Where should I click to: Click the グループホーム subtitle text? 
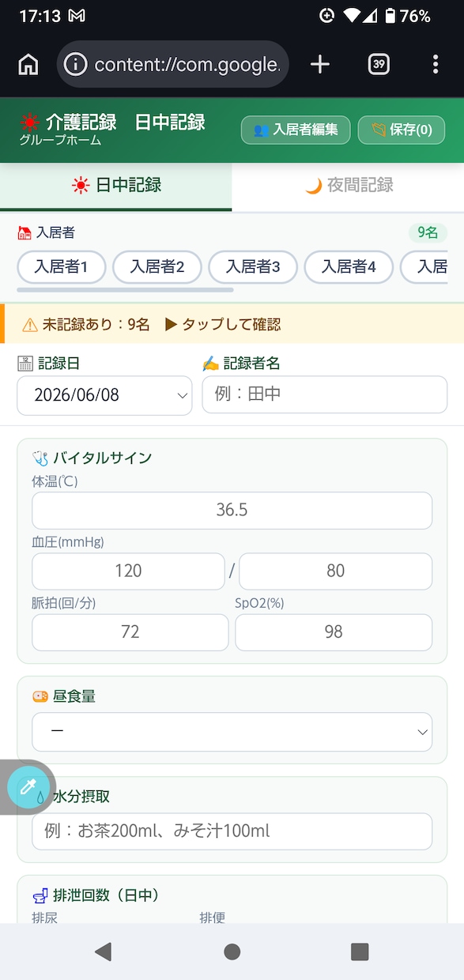(61, 141)
